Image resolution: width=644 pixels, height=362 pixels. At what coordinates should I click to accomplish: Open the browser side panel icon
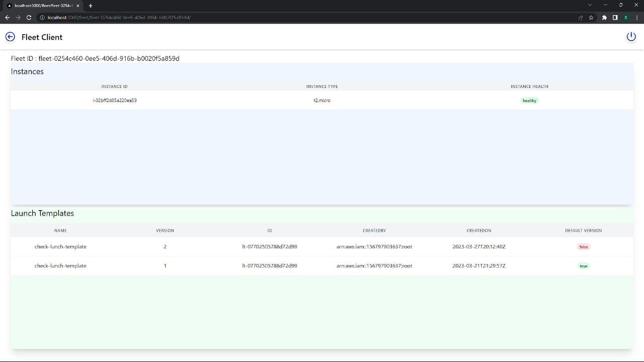[614, 17]
